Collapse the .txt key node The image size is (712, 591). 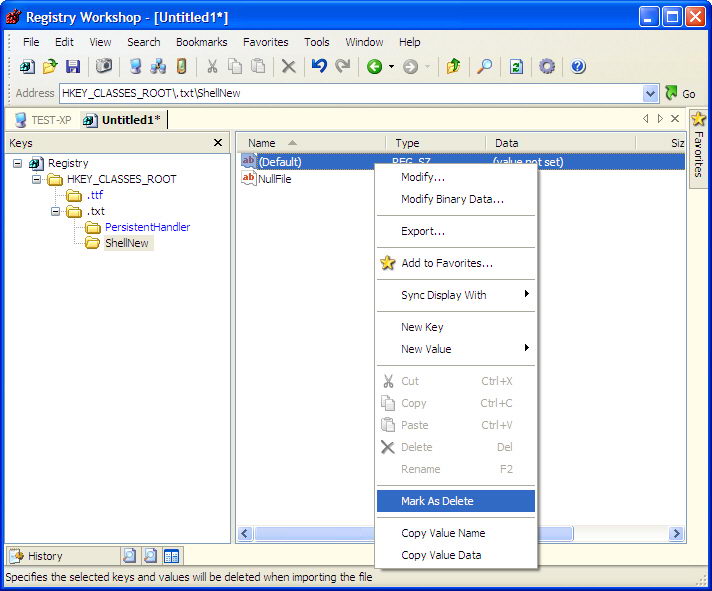(x=56, y=211)
